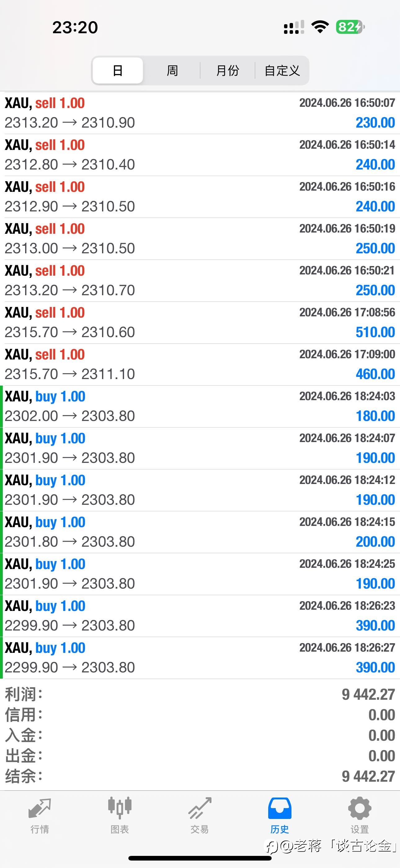Tap the cellular signal bars icon

point(294,27)
